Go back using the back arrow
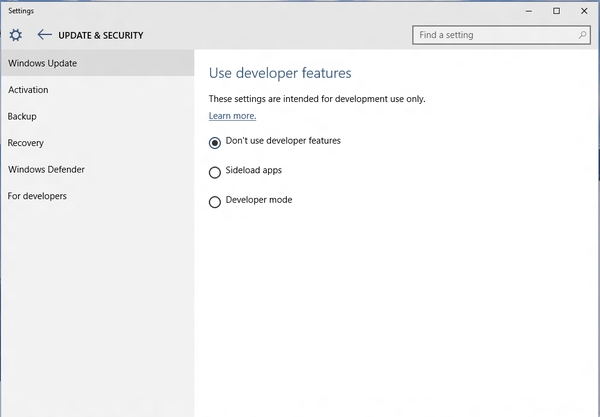This screenshot has width=600, height=417. point(44,35)
